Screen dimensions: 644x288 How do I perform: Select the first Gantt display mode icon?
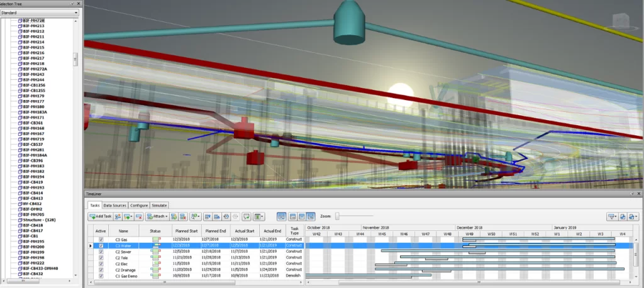tap(281, 216)
